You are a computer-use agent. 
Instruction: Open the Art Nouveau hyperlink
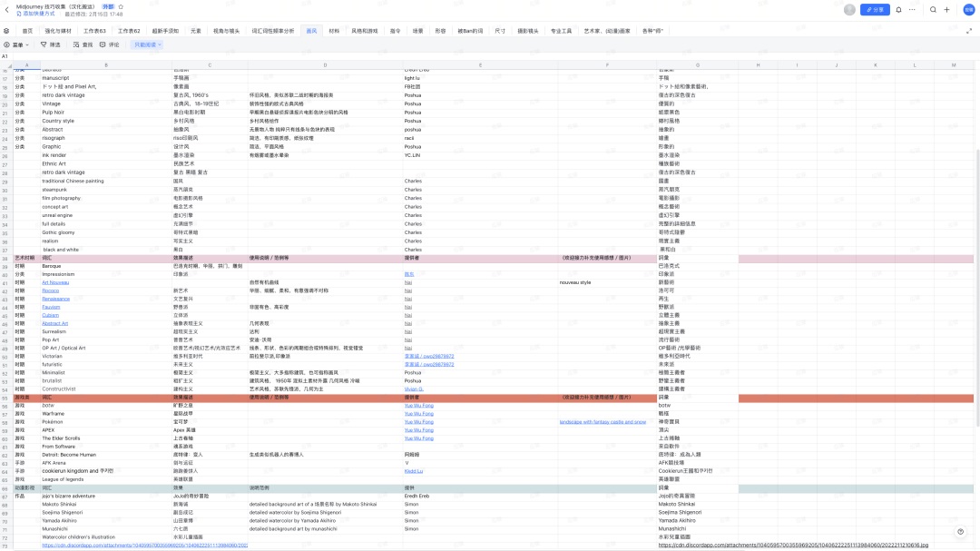(x=55, y=282)
